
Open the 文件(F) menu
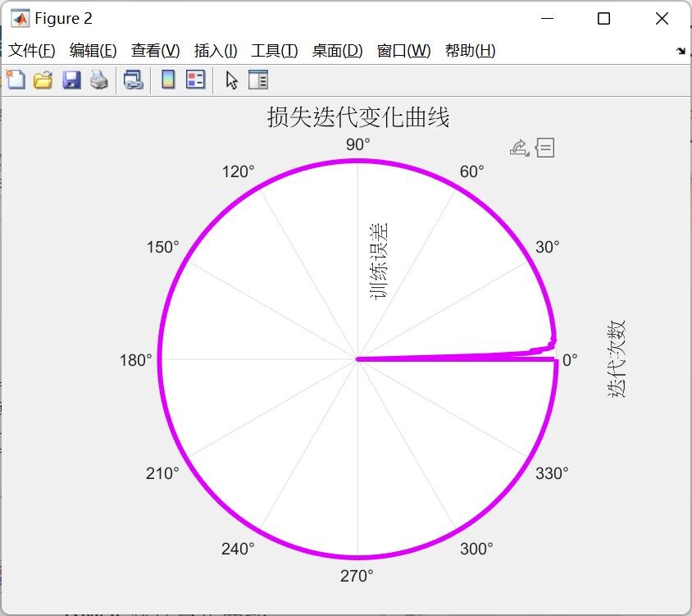32,51
